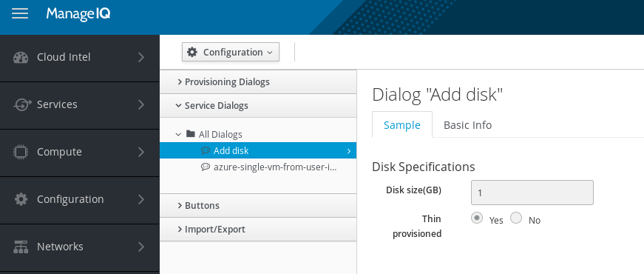Open the hamburger navigation menu

point(20,14)
